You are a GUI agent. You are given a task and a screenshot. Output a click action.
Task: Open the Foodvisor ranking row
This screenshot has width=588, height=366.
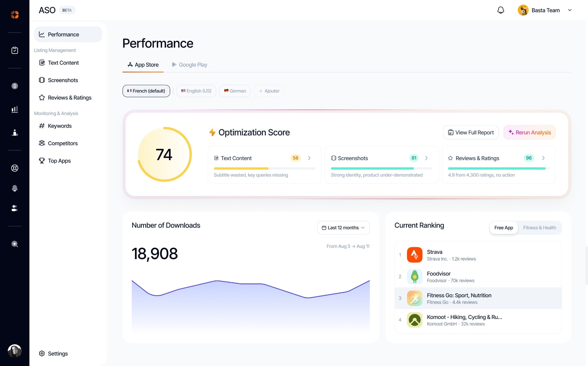point(478,277)
